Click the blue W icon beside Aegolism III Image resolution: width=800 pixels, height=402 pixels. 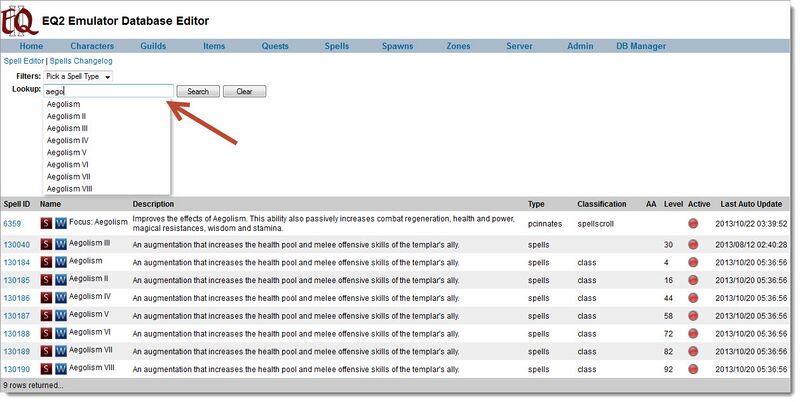pos(60,244)
